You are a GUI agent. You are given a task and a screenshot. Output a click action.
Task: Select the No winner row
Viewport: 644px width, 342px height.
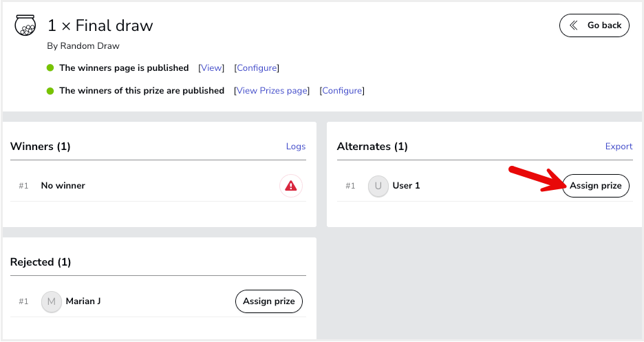point(158,186)
